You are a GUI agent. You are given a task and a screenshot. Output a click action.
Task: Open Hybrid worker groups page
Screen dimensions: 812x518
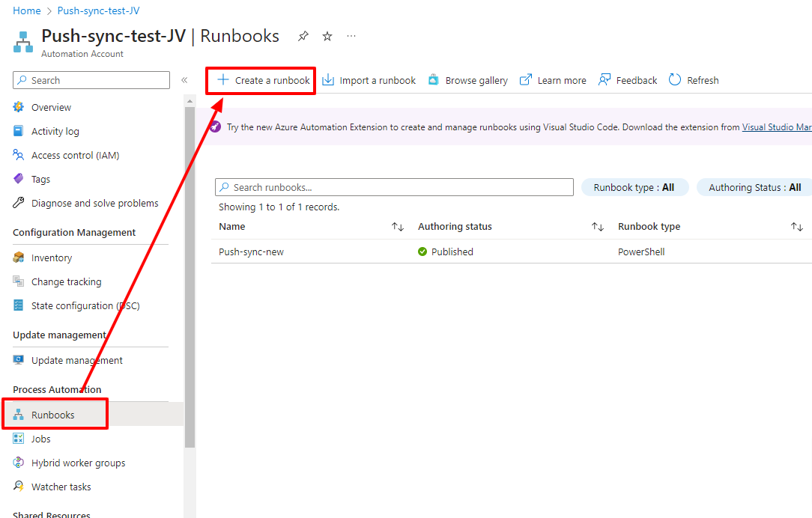click(x=78, y=463)
